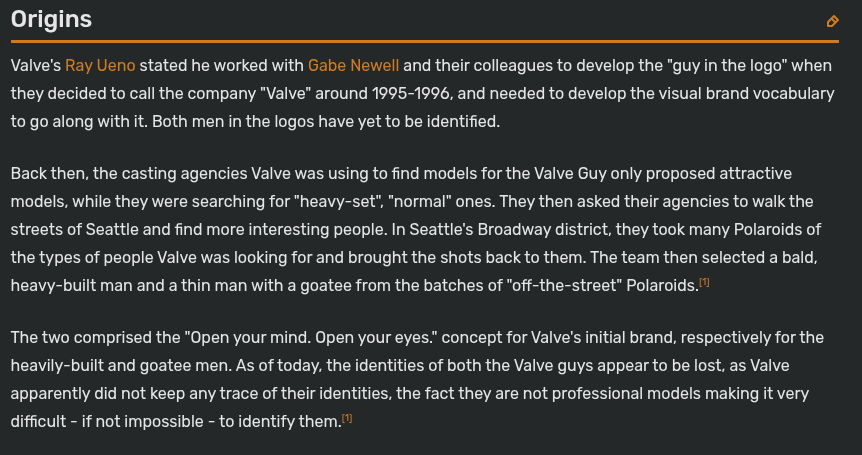Click the words "Back then" starting second paragraph
This screenshot has height=455, width=862.
pos(50,174)
